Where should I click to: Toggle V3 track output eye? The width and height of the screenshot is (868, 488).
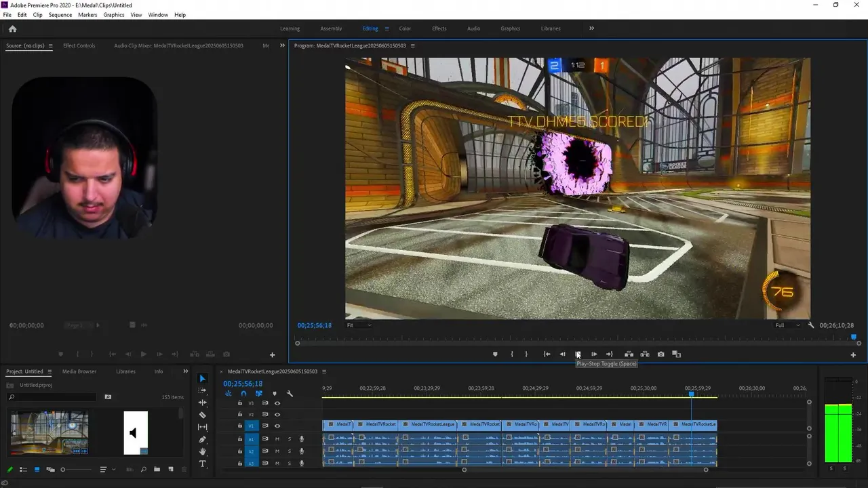pyautogui.click(x=277, y=403)
